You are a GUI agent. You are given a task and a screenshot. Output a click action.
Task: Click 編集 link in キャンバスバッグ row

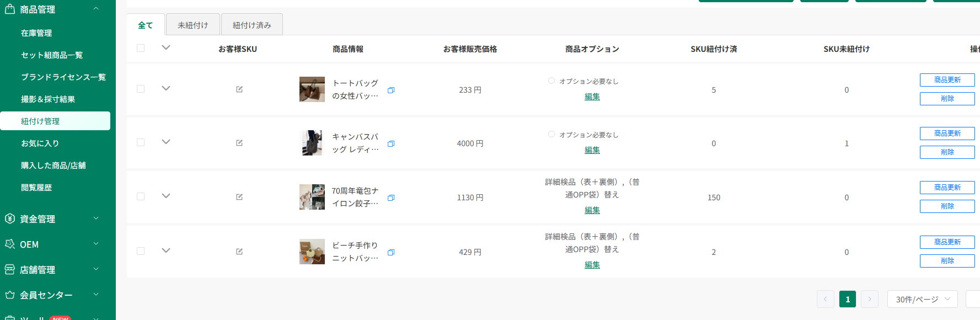tap(592, 150)
